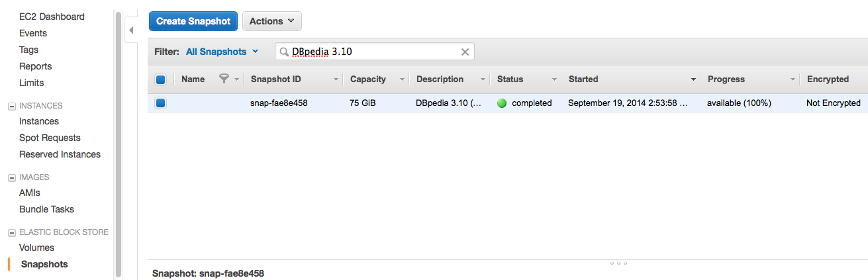
Task: Go to Spot Requests page
Action: pos(50,138)
